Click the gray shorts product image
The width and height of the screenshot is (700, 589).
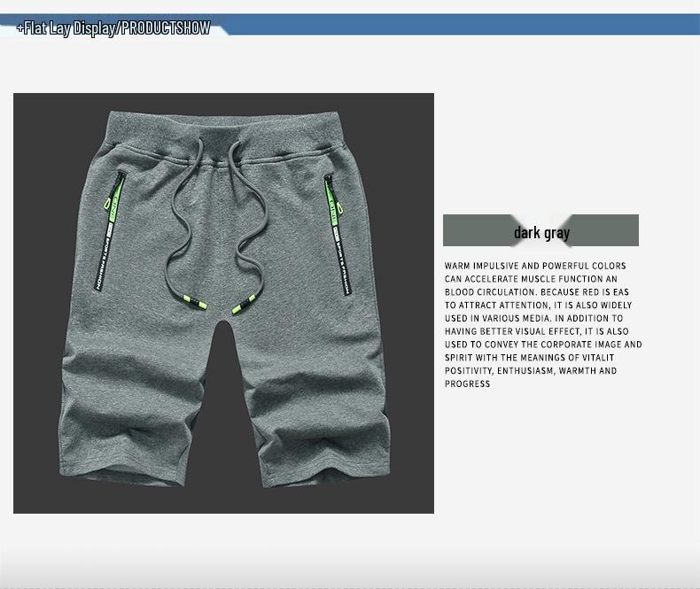click(x=223, y=303)
